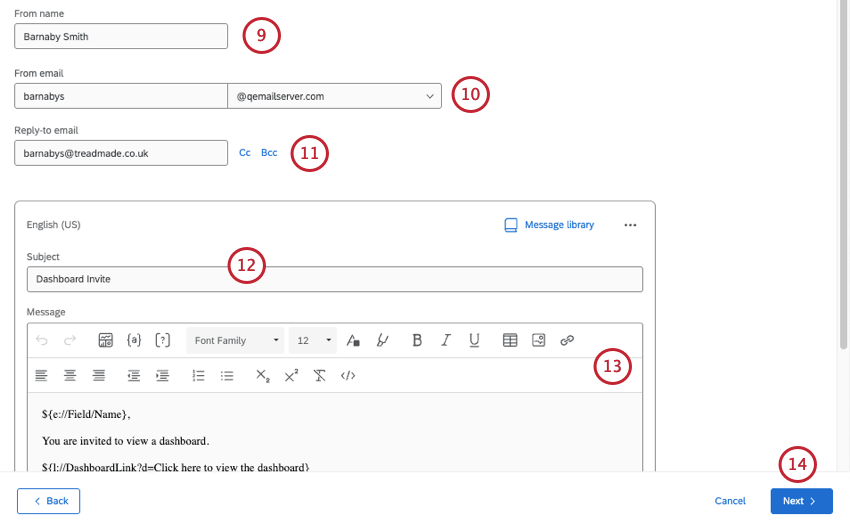The width and height of the screenshot is (850, 522).
Task: Insert conditional [?] placeholder icon
Action: tap(163, 340)
